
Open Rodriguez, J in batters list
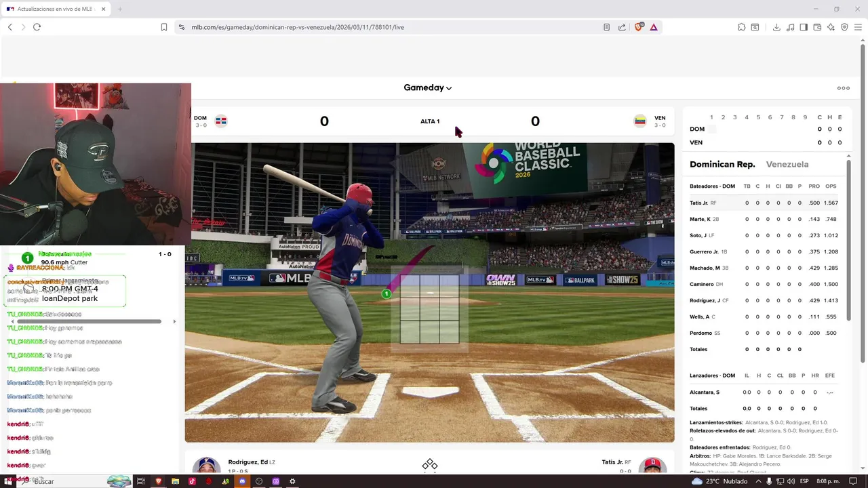click(705, 301)
